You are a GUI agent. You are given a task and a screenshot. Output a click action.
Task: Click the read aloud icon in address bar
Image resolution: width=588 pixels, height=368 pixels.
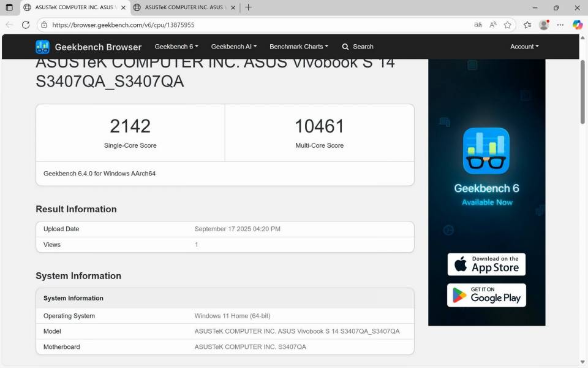coord(493,25)
